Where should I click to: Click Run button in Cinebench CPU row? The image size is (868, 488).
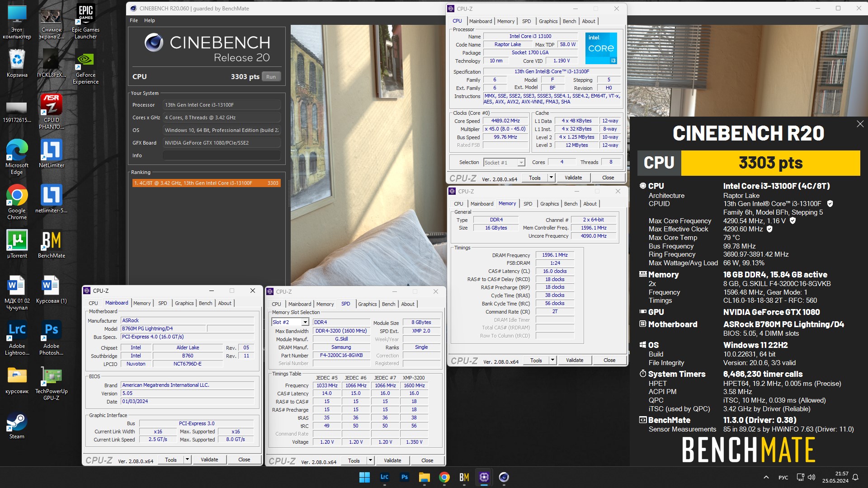click(271, 77)
